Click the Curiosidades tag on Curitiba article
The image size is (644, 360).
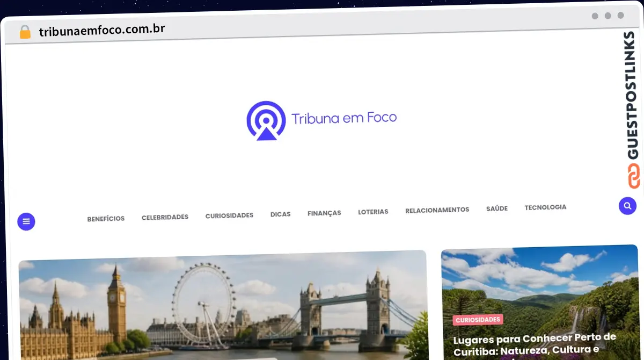click(478, 320)
